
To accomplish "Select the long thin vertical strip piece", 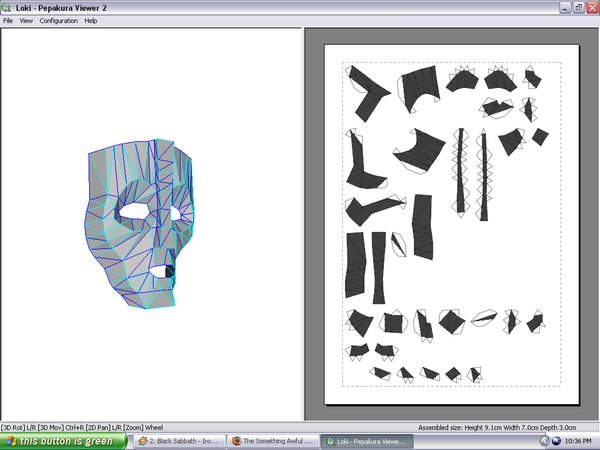I will [483, 175].
